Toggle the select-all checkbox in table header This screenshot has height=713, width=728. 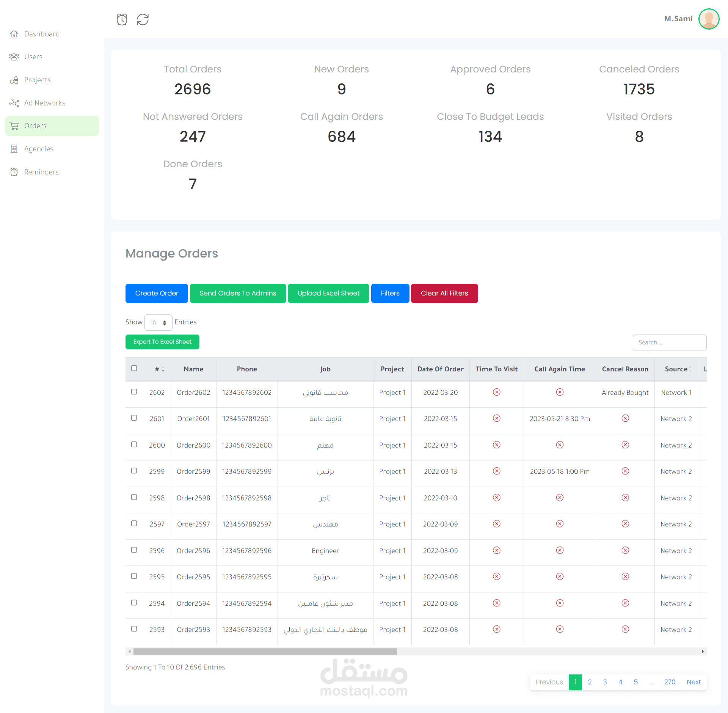tap(134, 368)
